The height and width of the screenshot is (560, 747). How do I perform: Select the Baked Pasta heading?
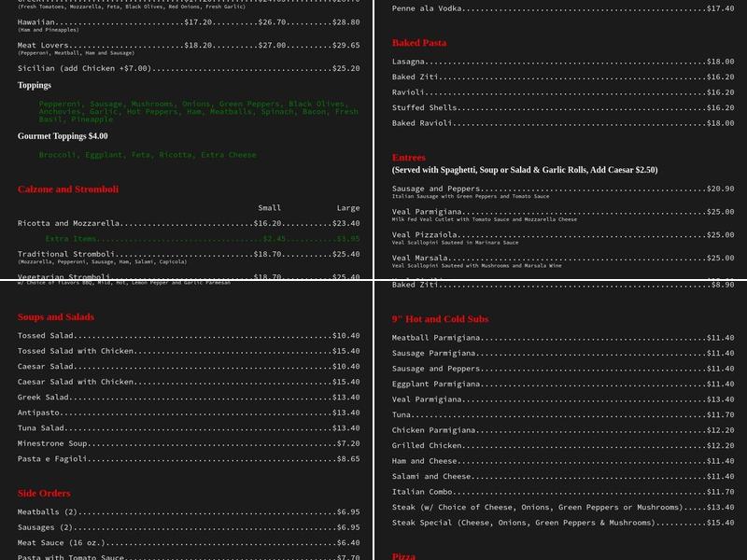point(419,43)
